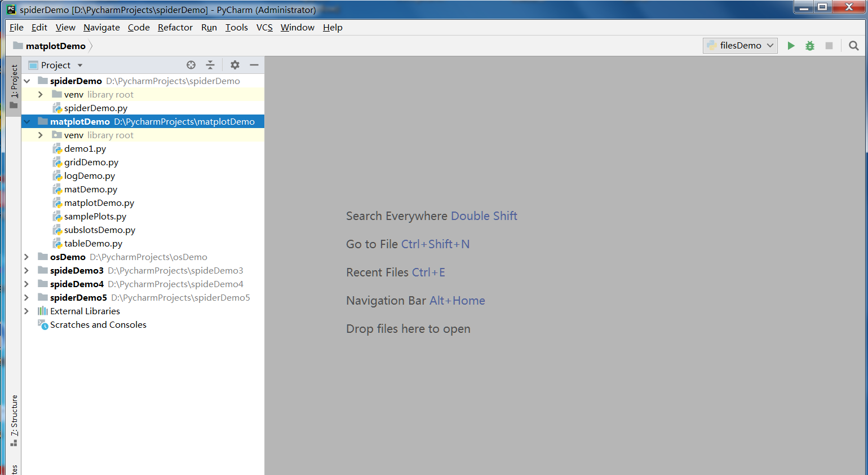Image resolution: width=868 pixels, height=475 pixels.
Task: Select gridDemo.py in project tree
Action: [91, 162]
